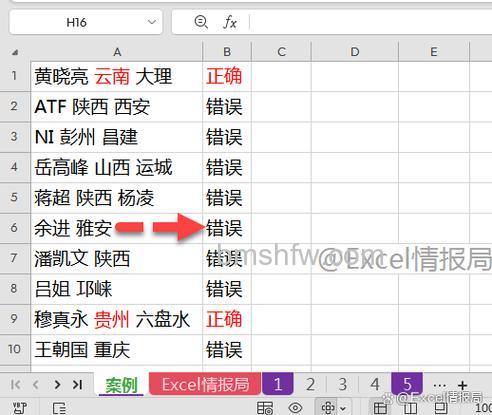Viewport: 492px width, 415px height.
Task: Click cell containing 蒋超 陕西 杨凌
Action: click(117, 198)
